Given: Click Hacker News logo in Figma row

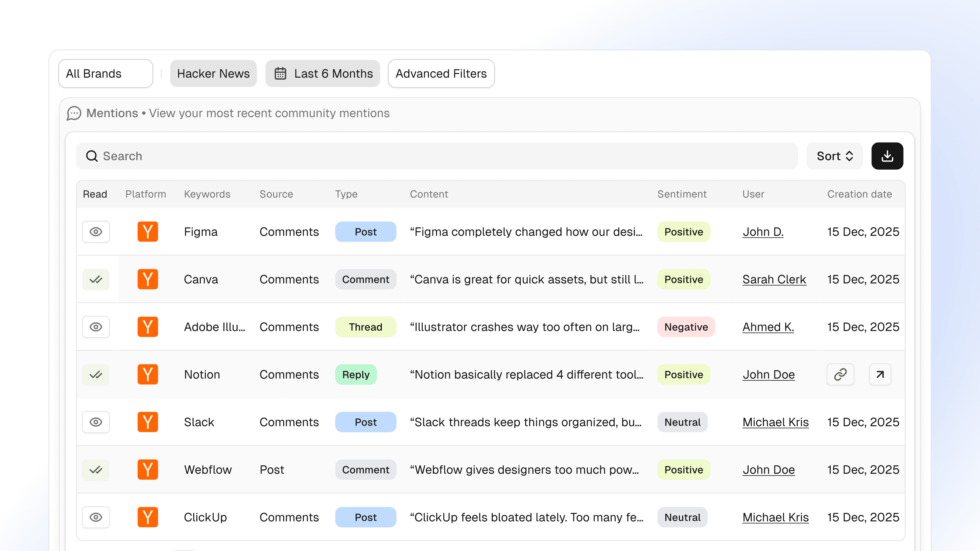Looking at the screenshot, I should click(148, 232).
